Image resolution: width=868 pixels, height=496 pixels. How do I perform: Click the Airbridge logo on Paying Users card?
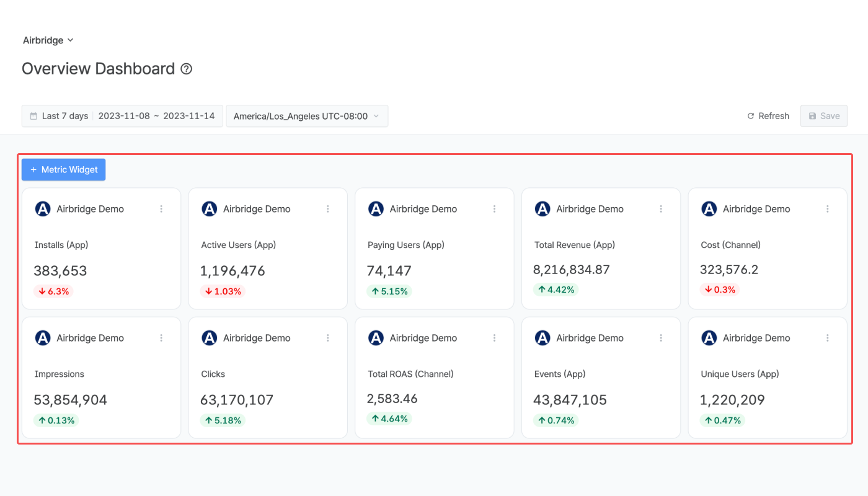tap(376, 209)
